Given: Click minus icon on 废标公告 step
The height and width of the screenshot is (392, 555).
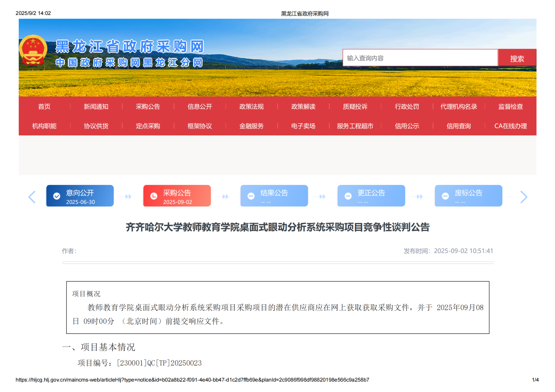Looking at the screenshot, I should 445,196.
